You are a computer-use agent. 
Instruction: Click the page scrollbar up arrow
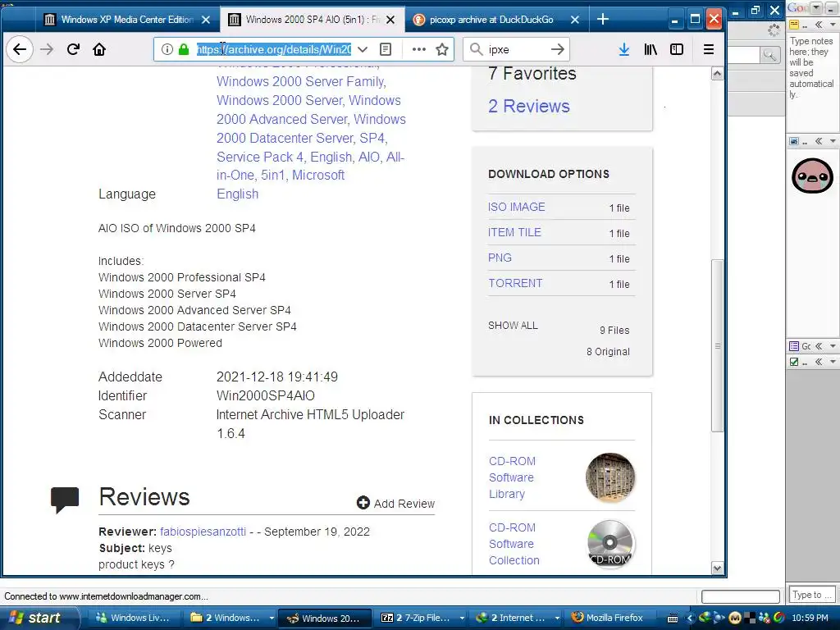point(717,74)
